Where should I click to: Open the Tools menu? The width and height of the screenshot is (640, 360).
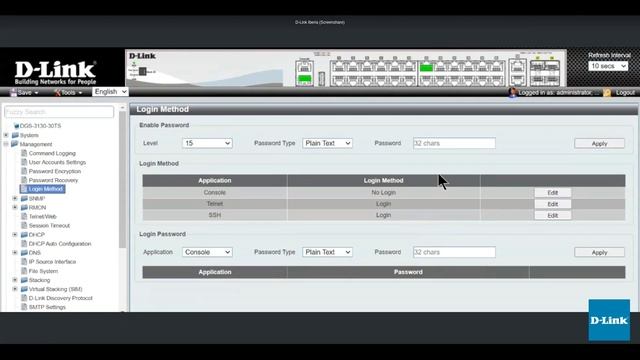(x=68, y=93)
